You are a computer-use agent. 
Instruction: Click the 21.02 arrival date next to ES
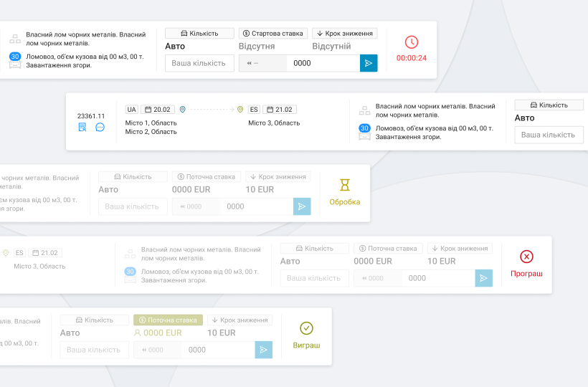pyautogui.click(x=279, y=110)
